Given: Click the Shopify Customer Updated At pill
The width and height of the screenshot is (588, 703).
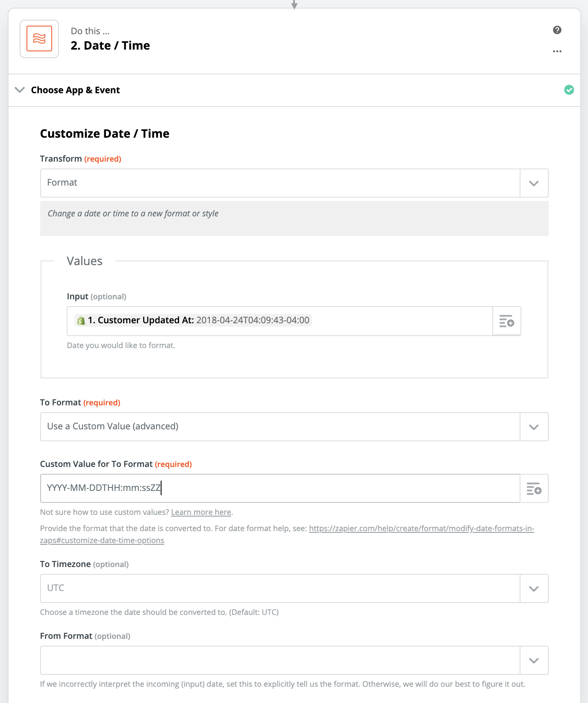Looking at the screenshot, I should point(193,320).
